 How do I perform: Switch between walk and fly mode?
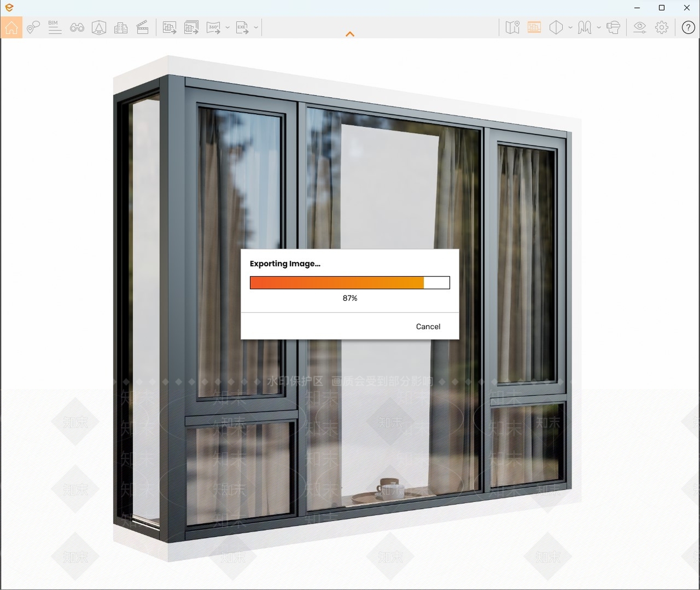tap(584, 28)
